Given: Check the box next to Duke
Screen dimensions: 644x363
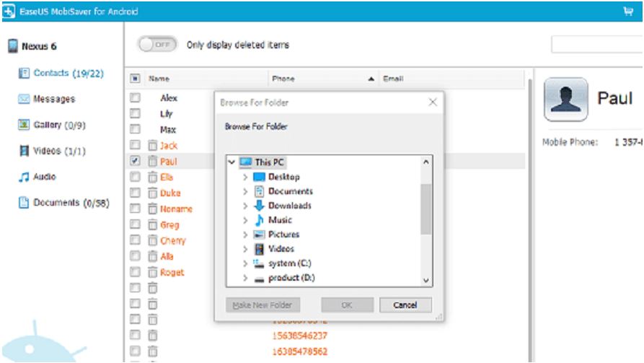Looking at the screenshot, I should click(x=135, y=193).
